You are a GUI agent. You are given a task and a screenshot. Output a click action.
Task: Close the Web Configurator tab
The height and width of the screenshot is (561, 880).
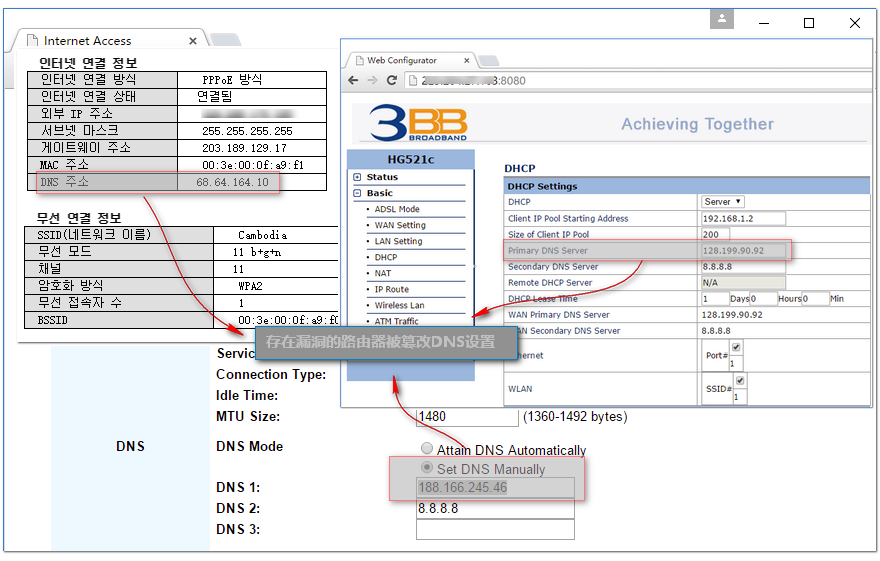pyautogui.click(x=466, y=60)
